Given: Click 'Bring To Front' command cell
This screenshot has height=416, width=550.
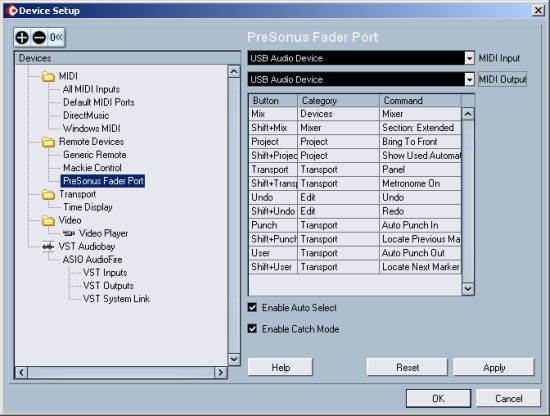Looking at the screenshot, I should [420, 142].
